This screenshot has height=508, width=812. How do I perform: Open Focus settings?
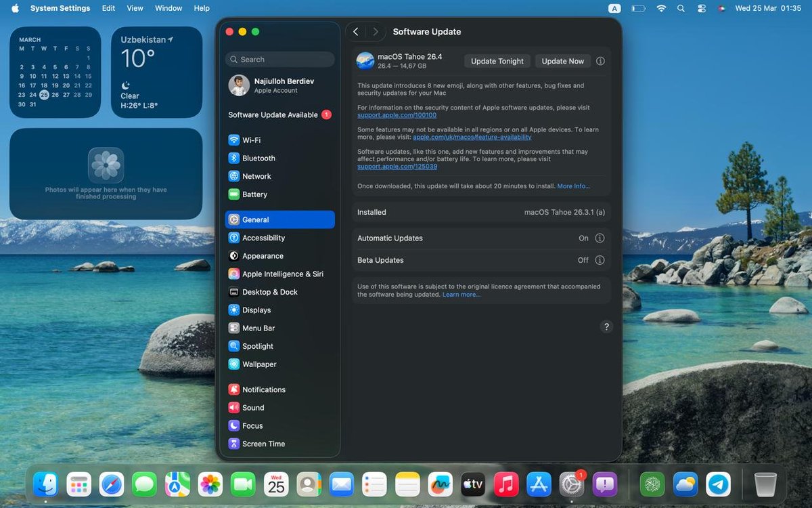click(279, 426)
